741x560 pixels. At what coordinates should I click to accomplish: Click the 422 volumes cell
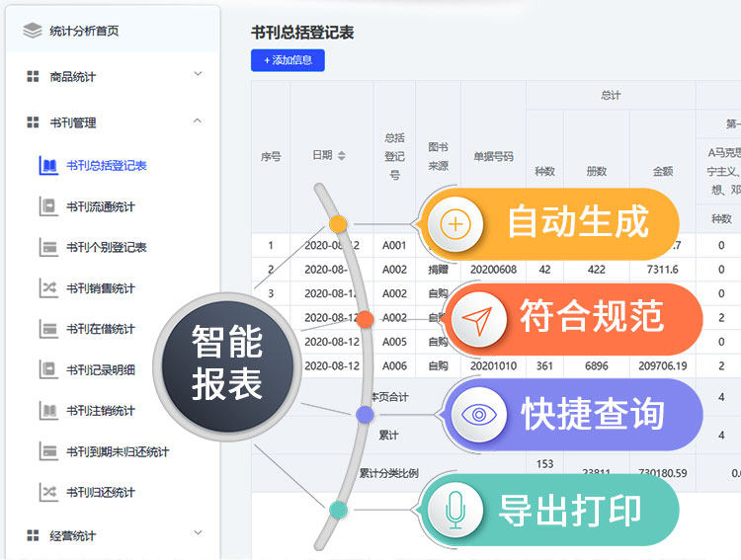pyautogui.click(x=597, y=270)
